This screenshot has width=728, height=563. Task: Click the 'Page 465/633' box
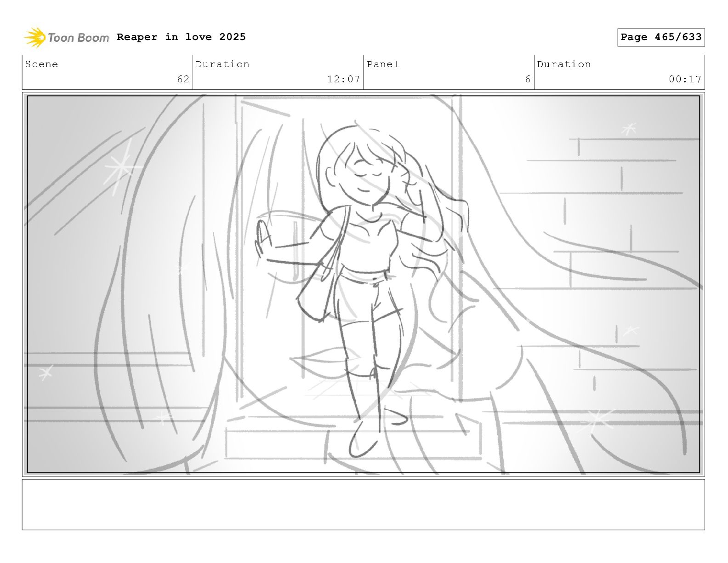point(661,37)
